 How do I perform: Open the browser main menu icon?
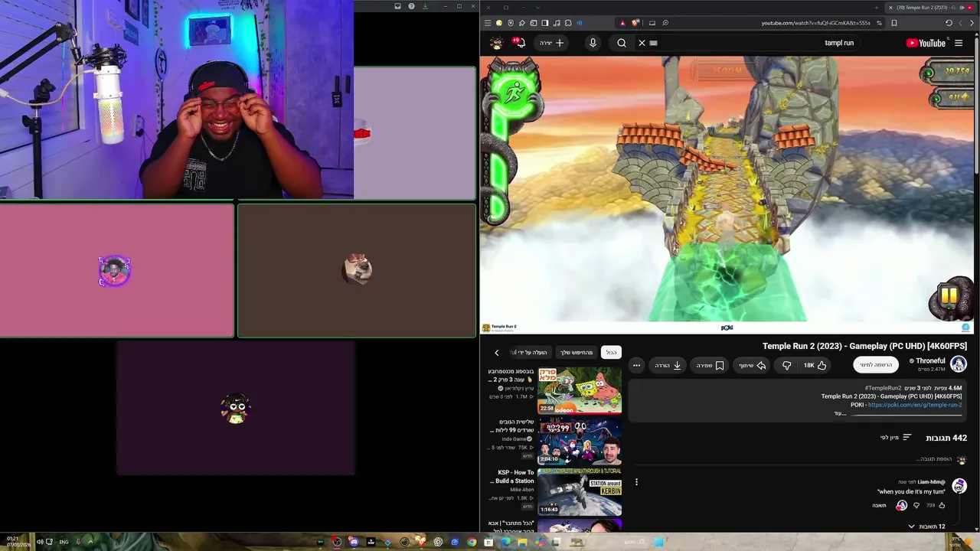tap(488, 23)
